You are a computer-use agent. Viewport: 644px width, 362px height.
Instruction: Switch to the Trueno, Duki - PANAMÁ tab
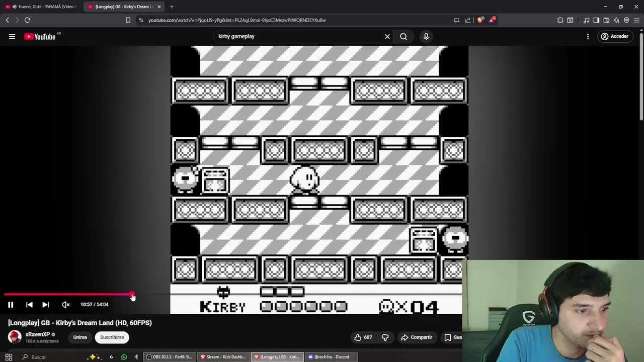(x=40, y=7)
